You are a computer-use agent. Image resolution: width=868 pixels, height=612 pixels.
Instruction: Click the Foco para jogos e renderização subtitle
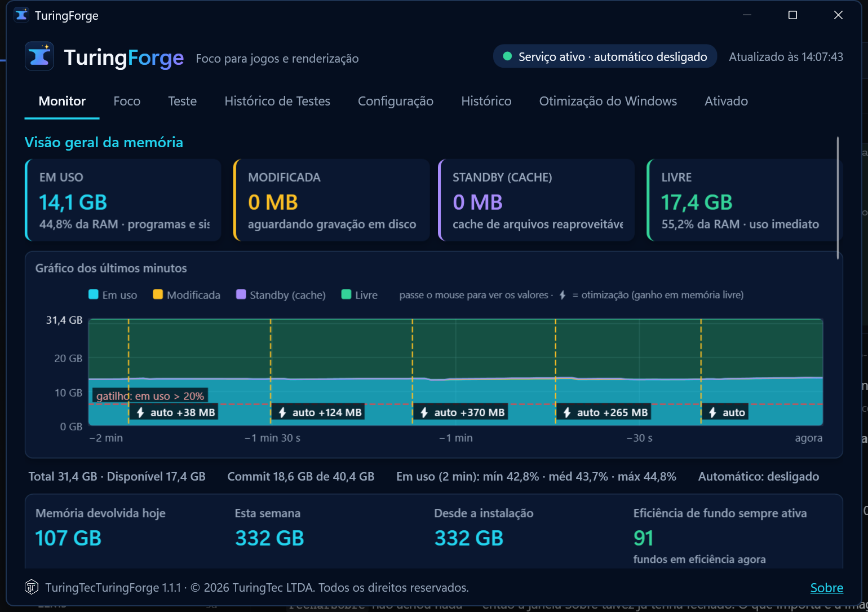277,59
